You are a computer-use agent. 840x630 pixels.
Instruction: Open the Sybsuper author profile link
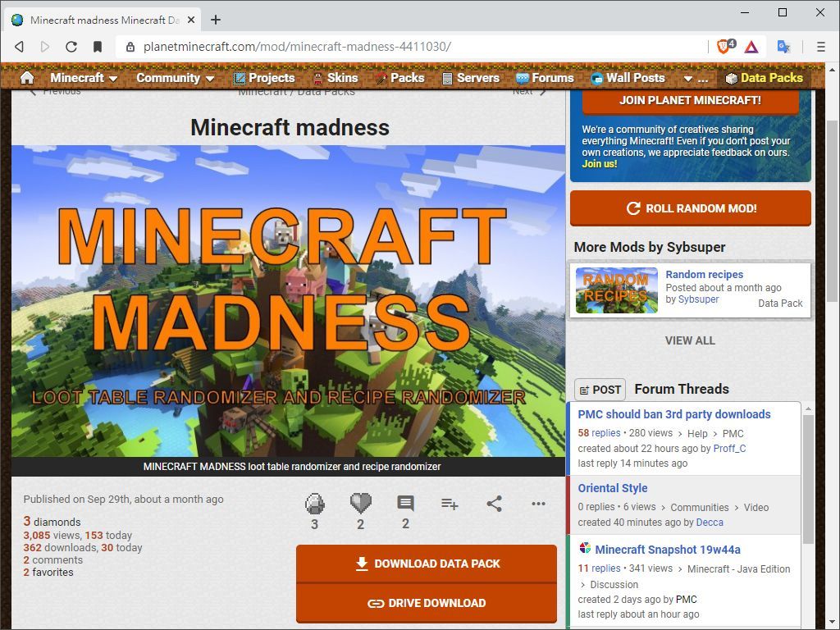tap(699, 299)
